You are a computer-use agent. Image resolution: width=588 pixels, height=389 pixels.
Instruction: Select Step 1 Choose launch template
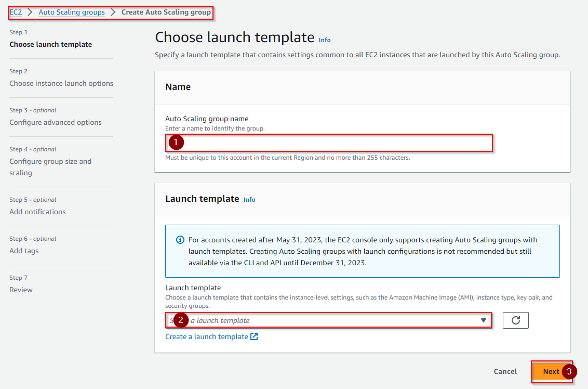pos(50,44)
